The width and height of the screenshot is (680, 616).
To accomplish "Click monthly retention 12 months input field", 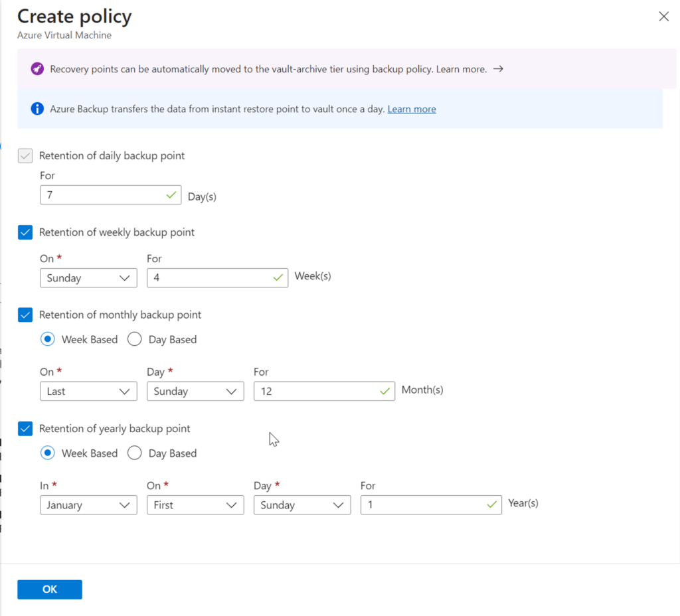I will [324, 392].
